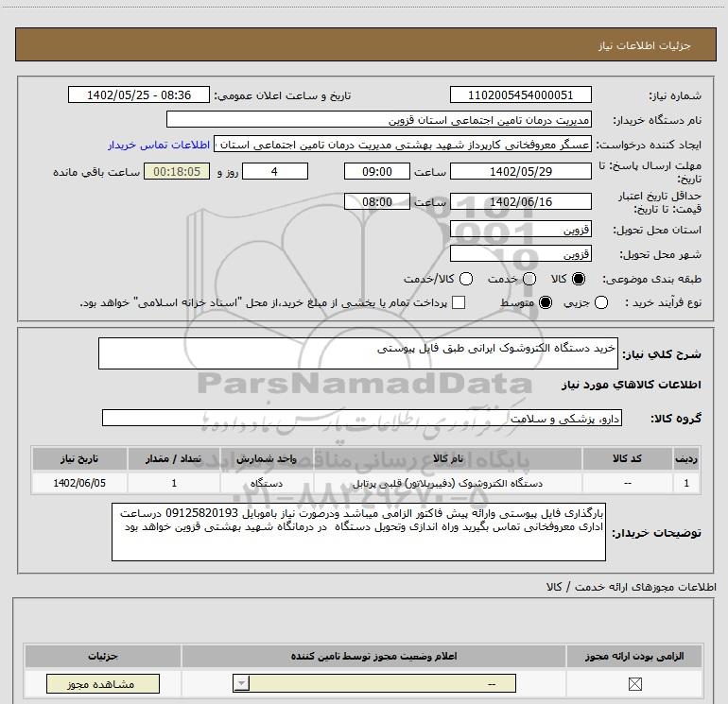Click the ردیف column header
The width and height of the screenshot is (728, 704).
(x=686, y=458)
